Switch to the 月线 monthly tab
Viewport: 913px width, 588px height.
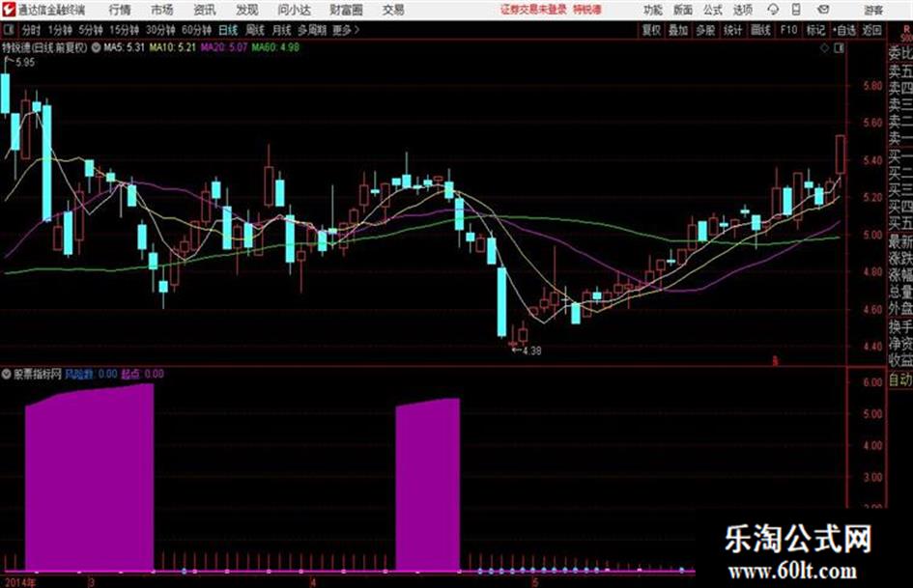pos(282,30)
